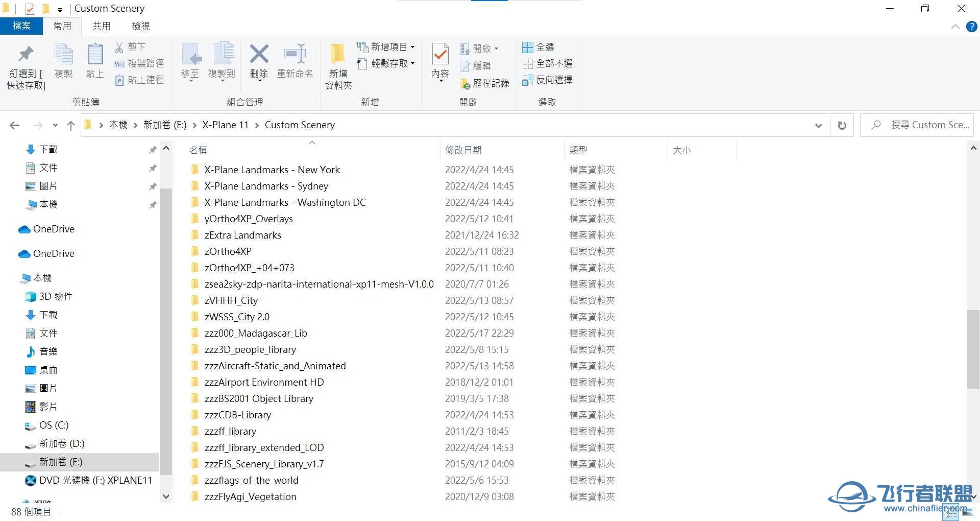Open the address bar history dropdown
Screen dimensions: 980x521
pos(818,125)
